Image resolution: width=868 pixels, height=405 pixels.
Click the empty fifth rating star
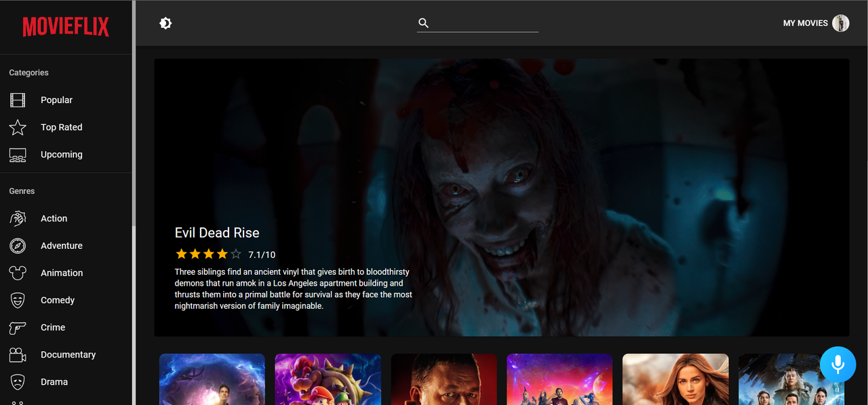(x=235, y=254)
